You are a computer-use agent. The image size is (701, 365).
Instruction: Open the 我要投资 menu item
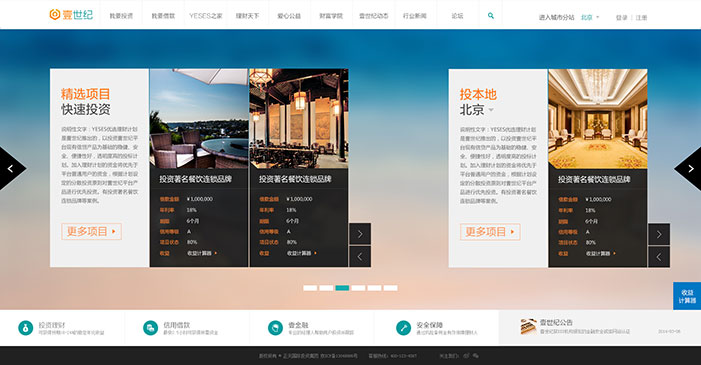tap(121, 16)
